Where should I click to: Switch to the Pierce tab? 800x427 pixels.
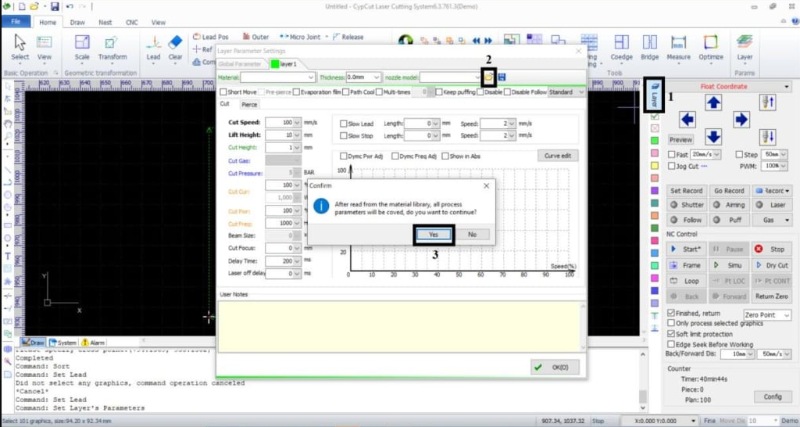249,103
